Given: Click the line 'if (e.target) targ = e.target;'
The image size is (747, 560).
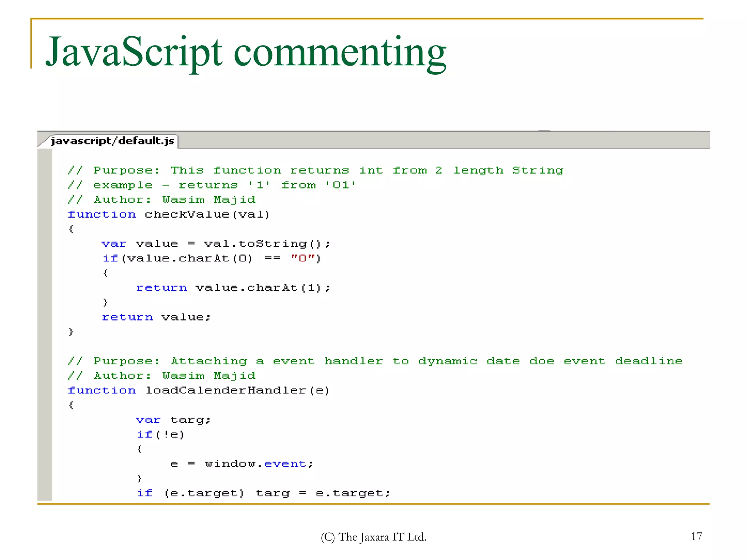Looking at the screenshot, I should pos(263,493).
